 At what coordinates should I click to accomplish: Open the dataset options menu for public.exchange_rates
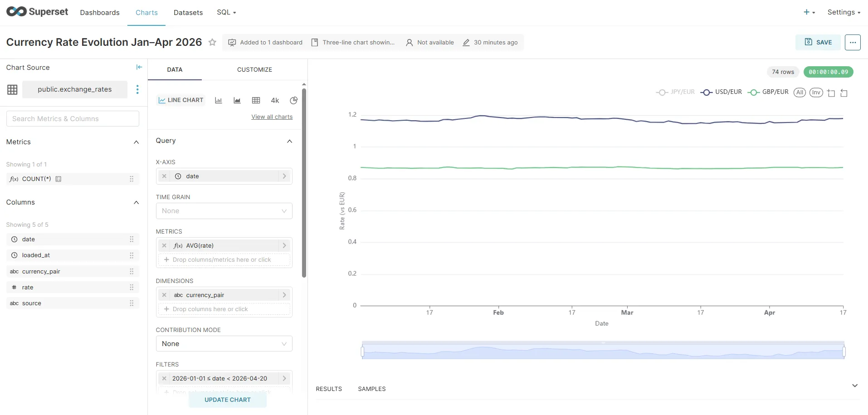pyautogui.click(x=137, y=89)
